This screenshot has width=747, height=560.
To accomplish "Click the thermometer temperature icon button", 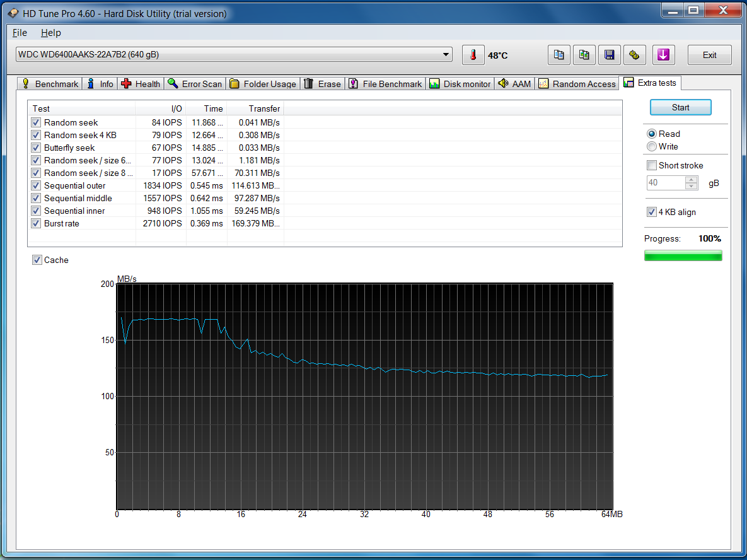I will point(473,55).
